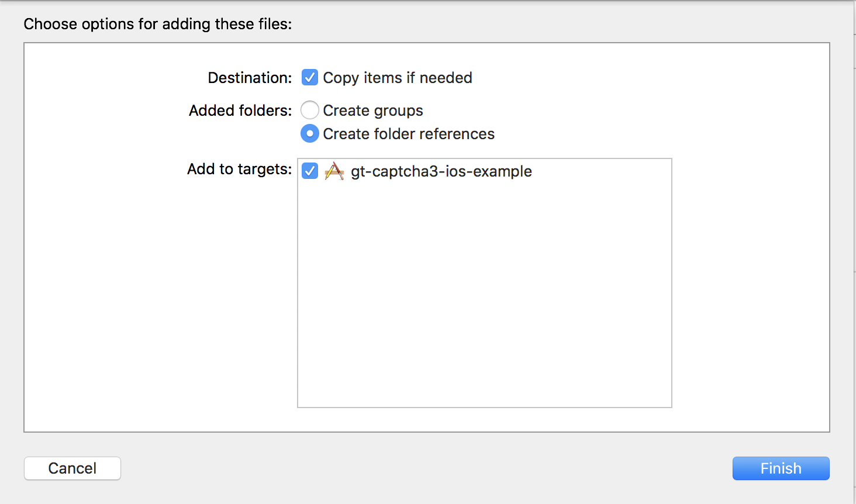The width and height of the screenshot is (856, 504).
Task: Uncheck the gt-captcha3-ios-example target checkbox
Action: (310, 171)
